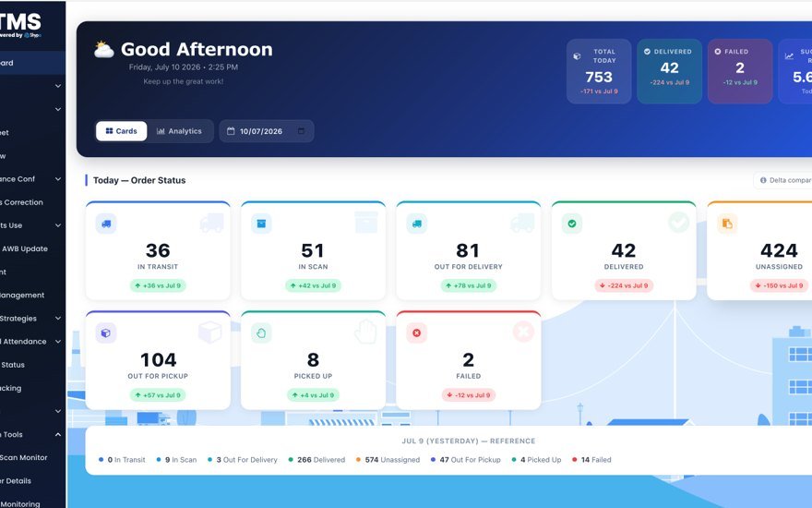
Task: Click the '+78 vs Jul 9' badge
Action: coord(469,285)
